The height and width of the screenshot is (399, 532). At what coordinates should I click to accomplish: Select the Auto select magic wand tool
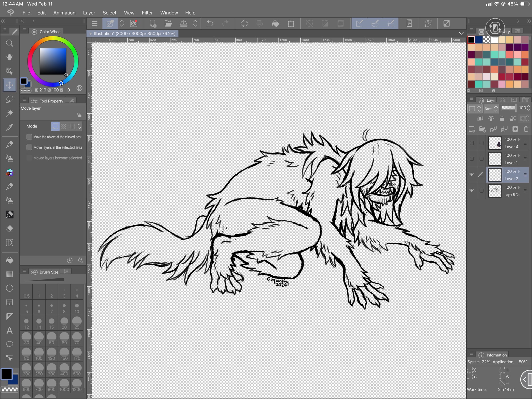click(x=10, y=113)
